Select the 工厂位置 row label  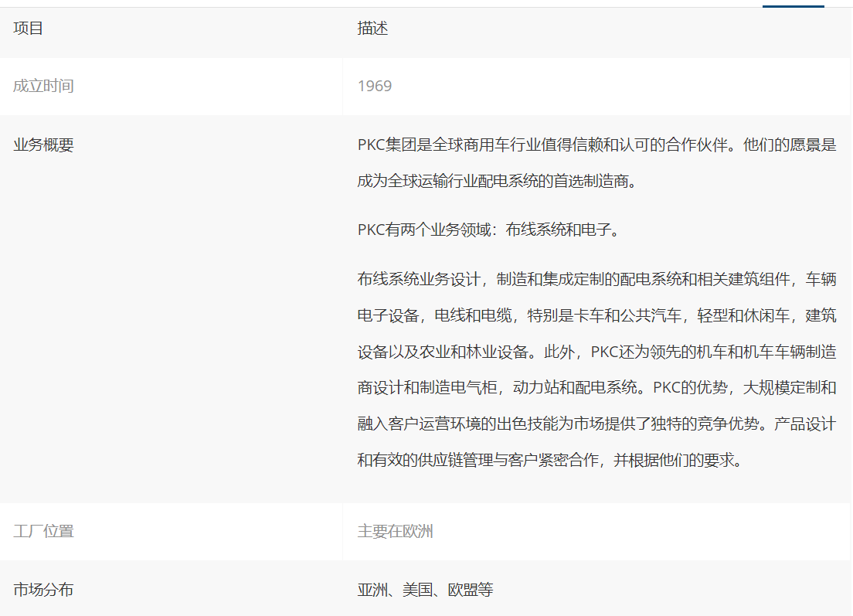click(x=43, y=531)
